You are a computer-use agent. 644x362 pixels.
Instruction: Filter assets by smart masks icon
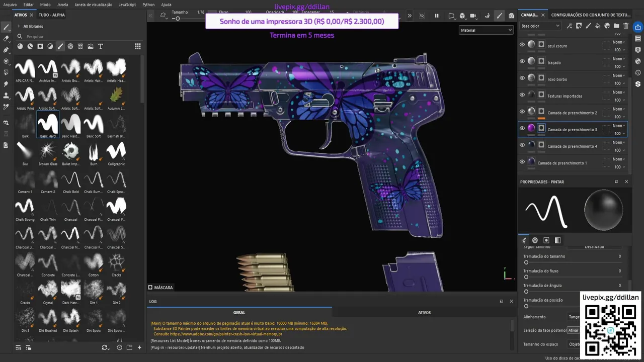tap(40, 46)
